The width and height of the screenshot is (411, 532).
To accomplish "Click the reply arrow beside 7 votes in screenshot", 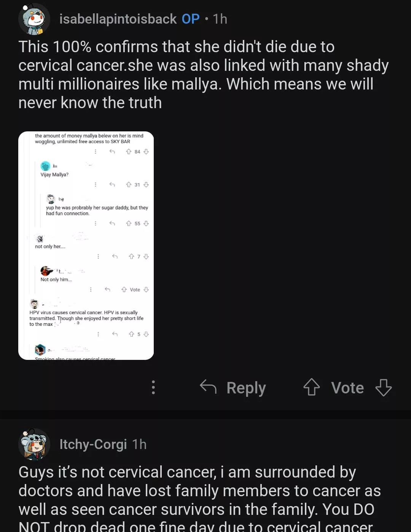I will 115,257.
